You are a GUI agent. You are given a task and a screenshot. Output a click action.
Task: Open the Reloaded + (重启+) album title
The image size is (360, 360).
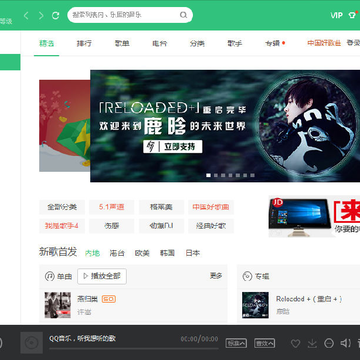point(309,299)
